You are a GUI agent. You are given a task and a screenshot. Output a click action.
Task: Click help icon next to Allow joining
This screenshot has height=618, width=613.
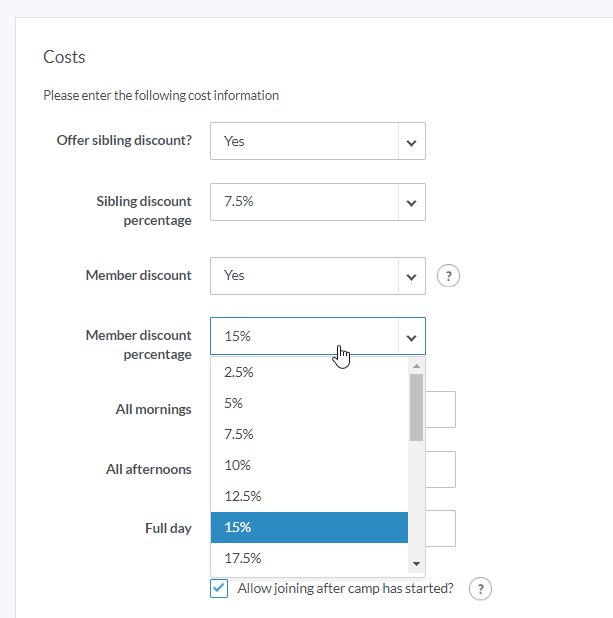pyautogui.click(x=480, y=589)
